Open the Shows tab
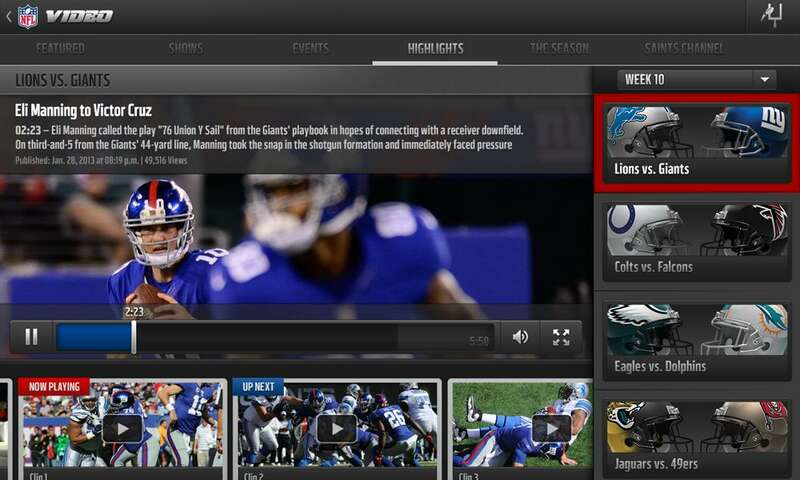800x480 pixels. point(186,48)
